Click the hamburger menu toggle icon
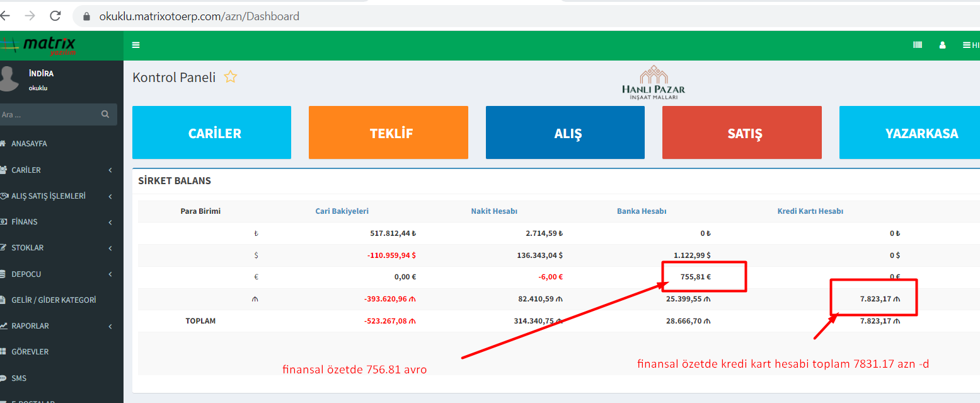 [136, 45]
